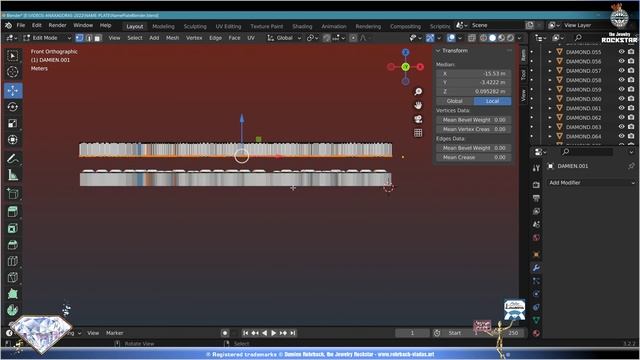Open the Mesh menu in viewport header
The width and height of the screenshot is (640, 360).
click(x=172, y=38)
